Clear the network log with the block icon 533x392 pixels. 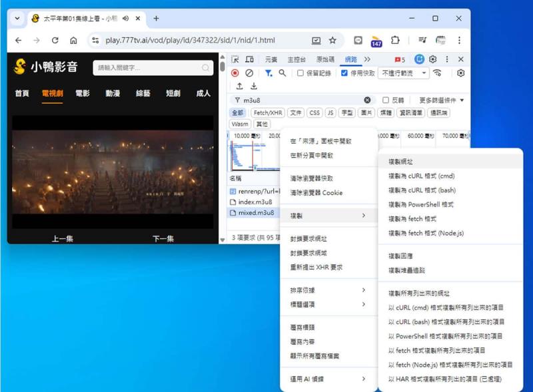click(x=248, y=73)
